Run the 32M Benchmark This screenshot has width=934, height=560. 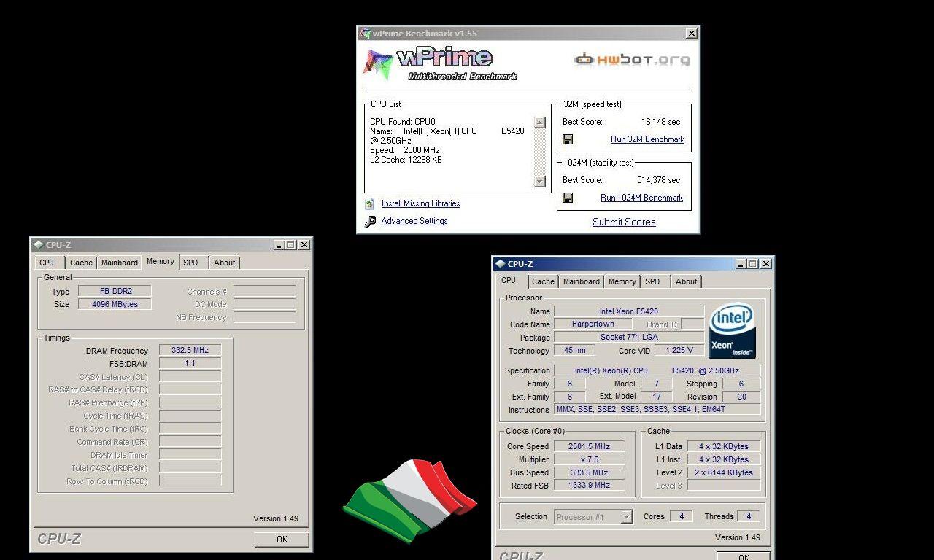coord(647,139)
